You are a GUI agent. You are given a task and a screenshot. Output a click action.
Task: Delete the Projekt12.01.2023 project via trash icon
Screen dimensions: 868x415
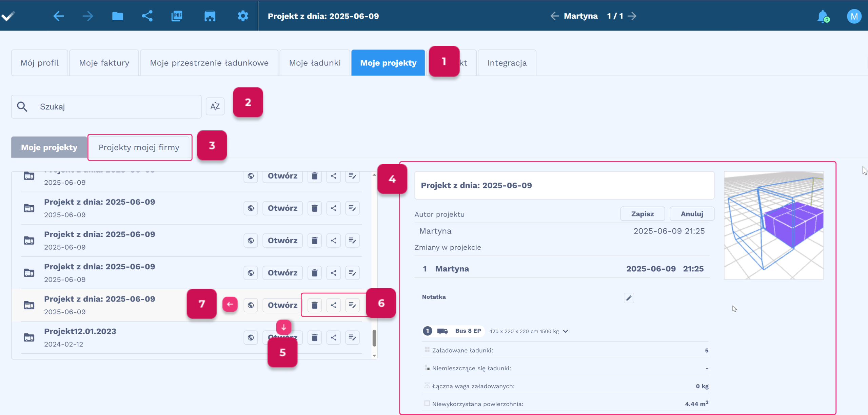click(314, 337)
